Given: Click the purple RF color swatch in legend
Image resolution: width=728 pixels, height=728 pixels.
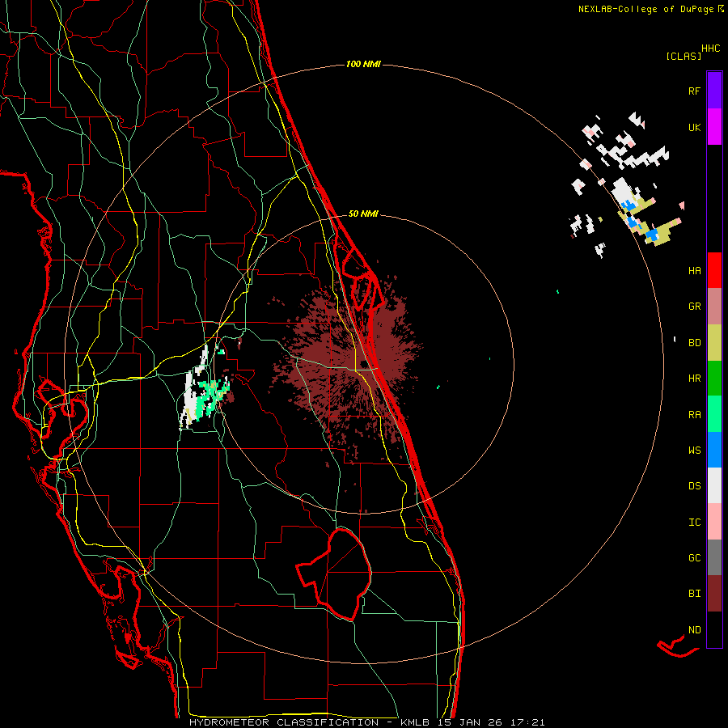Looking at the screenshot, I should click(x=714, y=91).
